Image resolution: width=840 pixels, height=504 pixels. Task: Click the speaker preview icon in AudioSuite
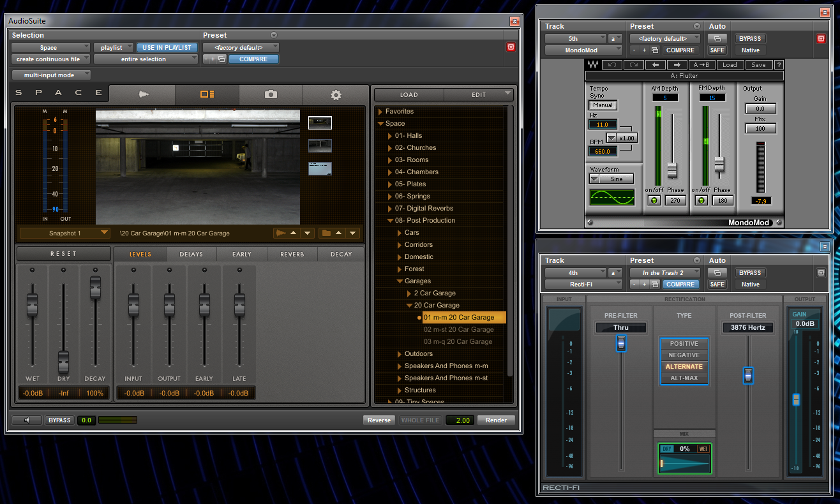pos(27,420)
